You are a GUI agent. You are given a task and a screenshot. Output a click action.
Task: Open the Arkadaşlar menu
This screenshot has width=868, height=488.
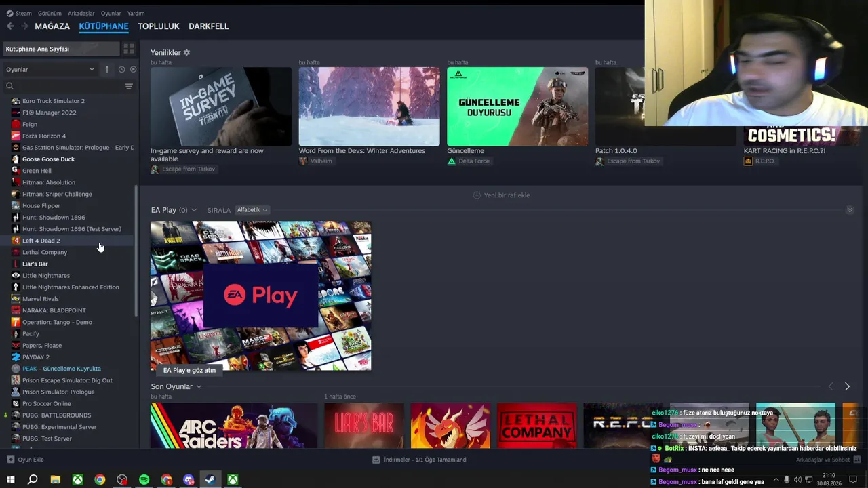click(81, 13)
